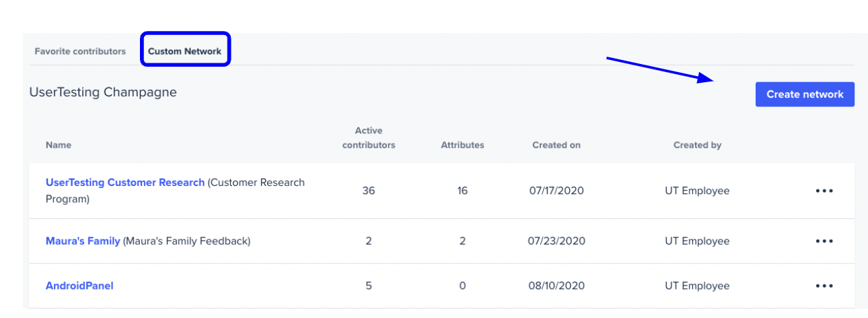Click the 07/23/2020 created date cell
This screenshot has width=868, height=318.
(x=556, y=241)
